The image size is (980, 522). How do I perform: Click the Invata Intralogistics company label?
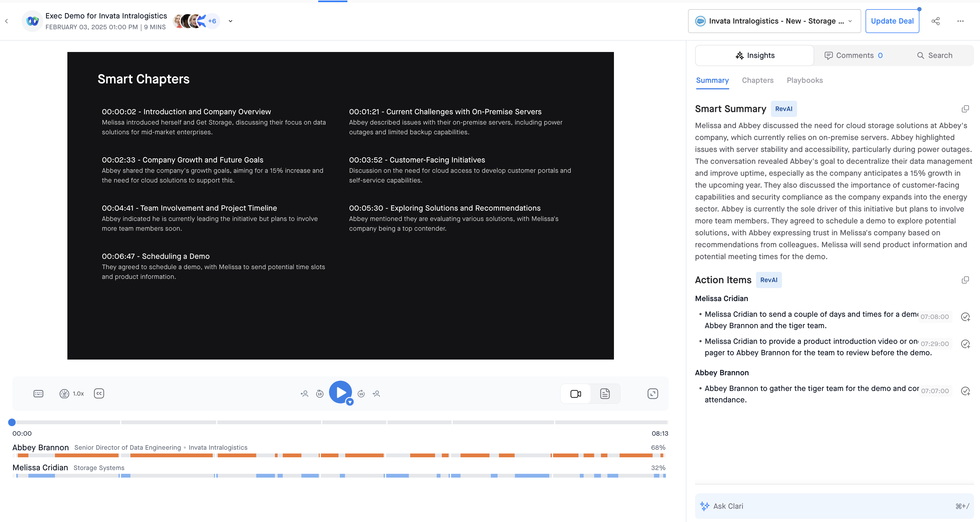click(218, 448)
